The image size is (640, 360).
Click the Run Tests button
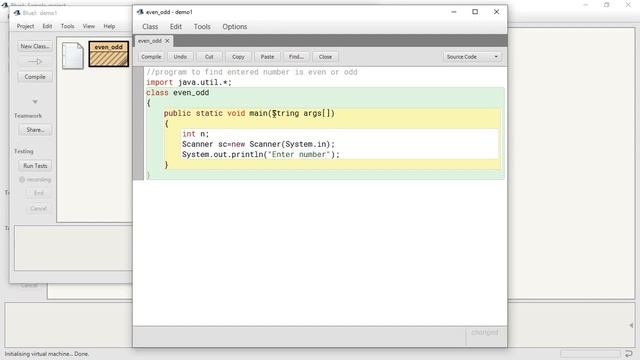tap(35, 166)
